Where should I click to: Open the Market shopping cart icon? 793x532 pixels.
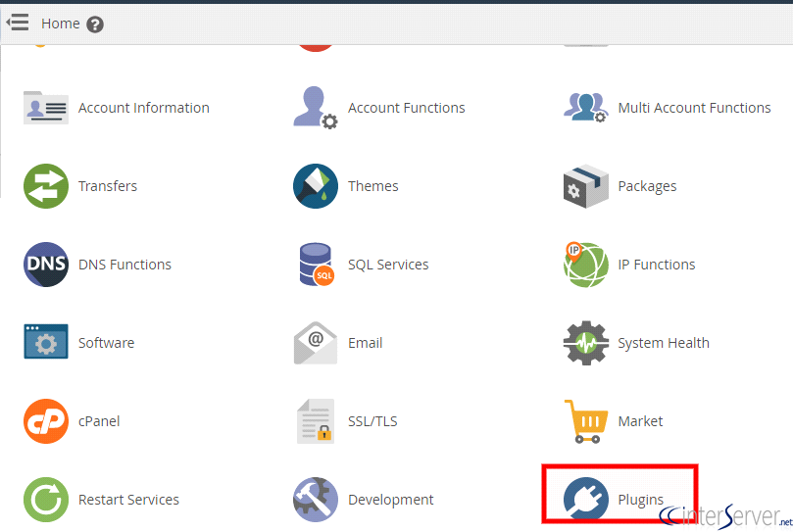point(585,421)
